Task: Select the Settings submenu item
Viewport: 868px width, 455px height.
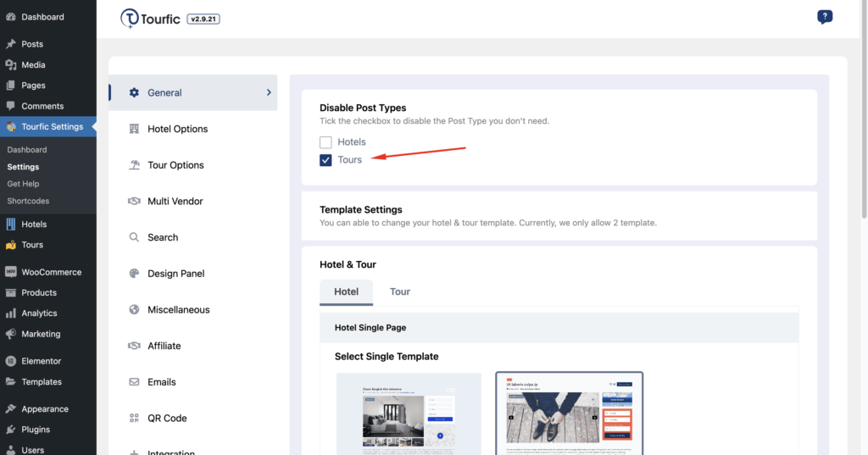Action: click(x=23, y=167)
